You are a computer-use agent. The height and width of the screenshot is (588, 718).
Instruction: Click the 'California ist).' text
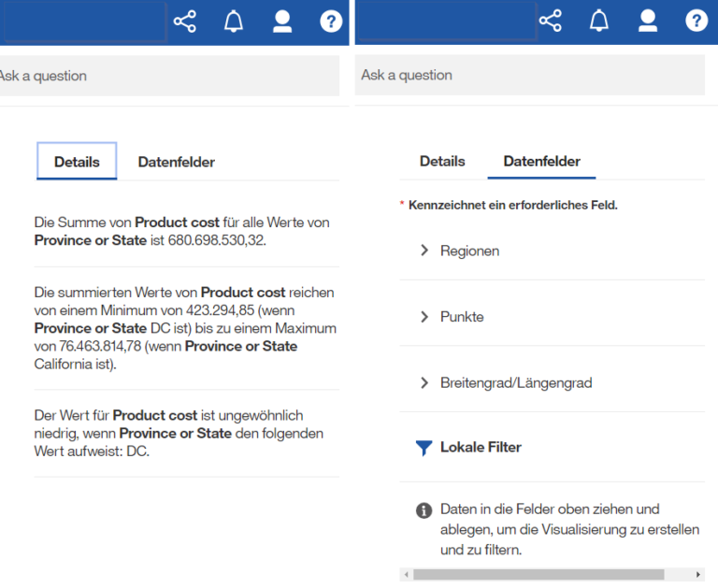[75, 364]
